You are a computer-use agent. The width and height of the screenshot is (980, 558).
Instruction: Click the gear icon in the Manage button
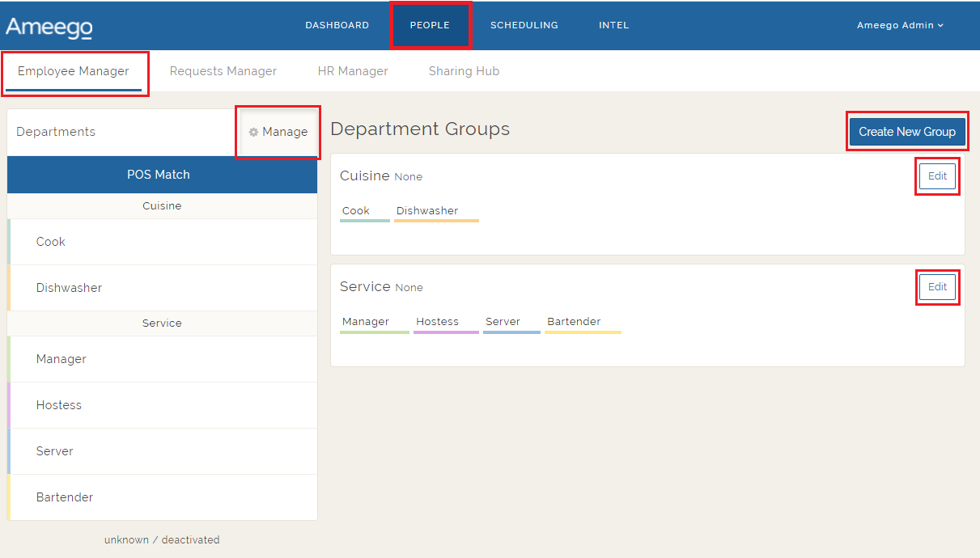[254, 132]
